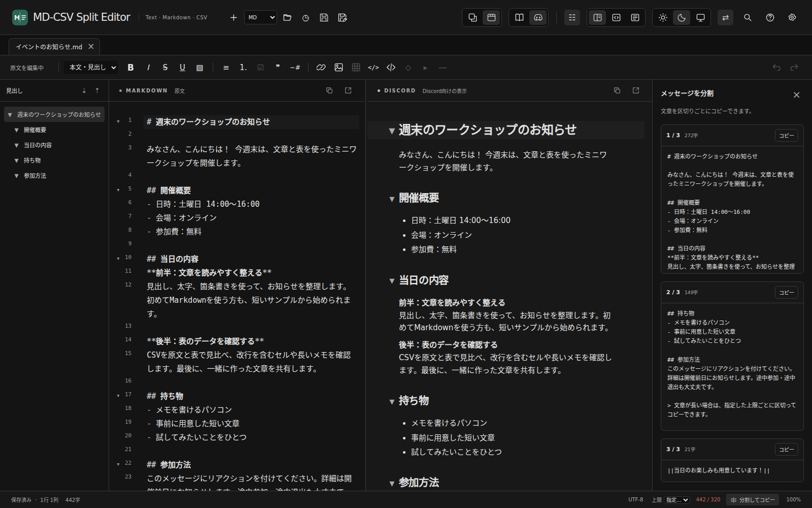Close the メッセージを分割 panel

(796, 95)
